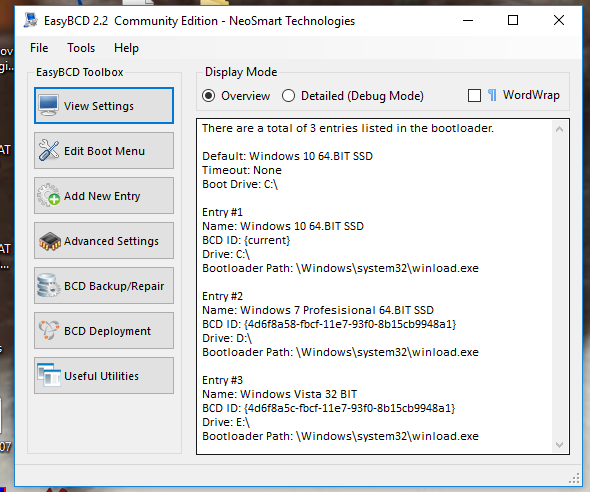The width and height of the screenshot is (590, 492).
Task: Open the Help menu
Action: tap(126, 48)
